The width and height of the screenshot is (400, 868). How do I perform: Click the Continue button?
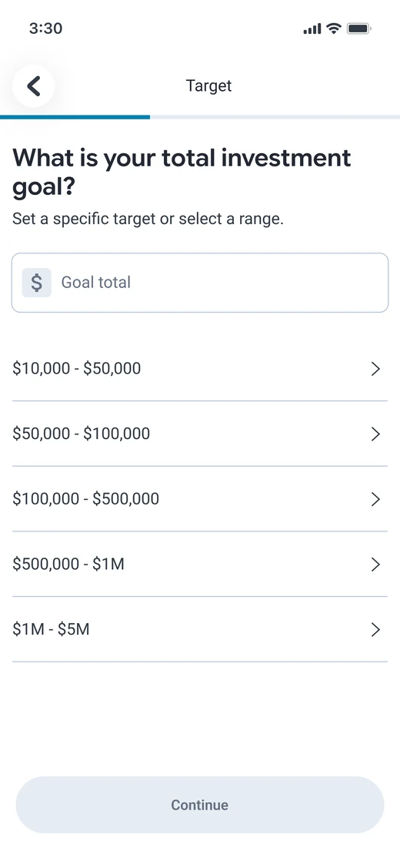[x=200, y=805]
